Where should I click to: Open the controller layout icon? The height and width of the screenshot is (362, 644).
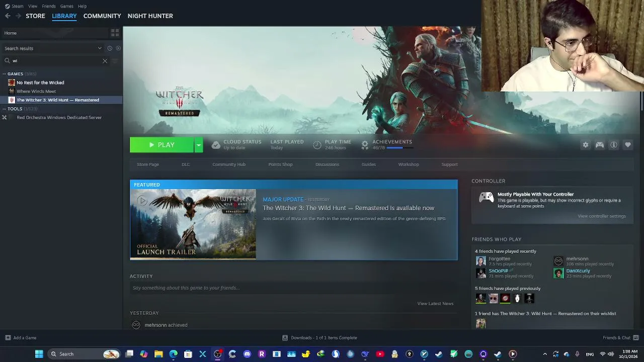600,145
